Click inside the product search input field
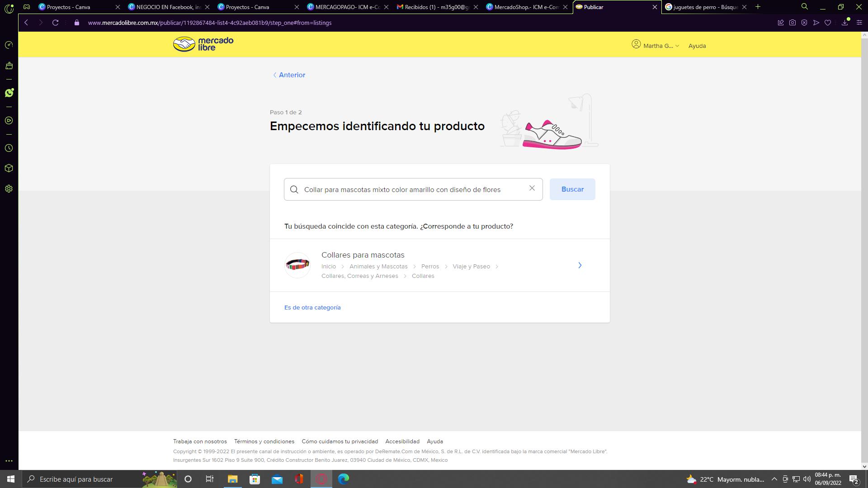This screenshot has height=488, width=868. (x=407, y=189)
